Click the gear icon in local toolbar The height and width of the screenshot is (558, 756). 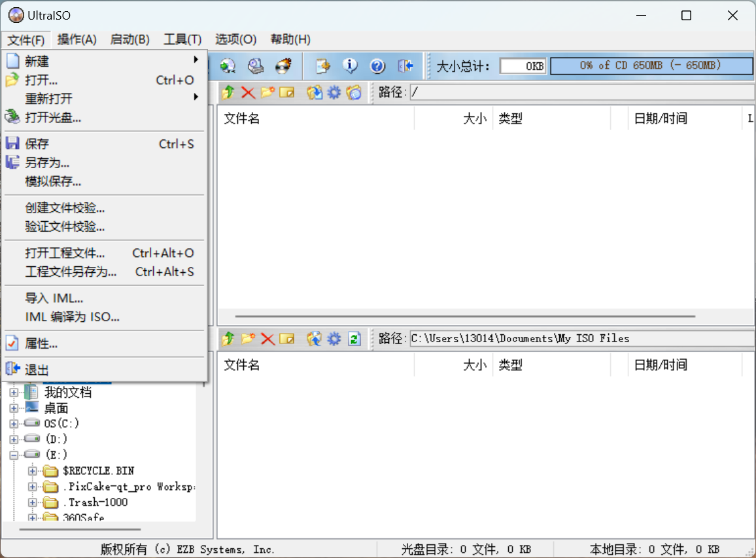pos(334,339)
